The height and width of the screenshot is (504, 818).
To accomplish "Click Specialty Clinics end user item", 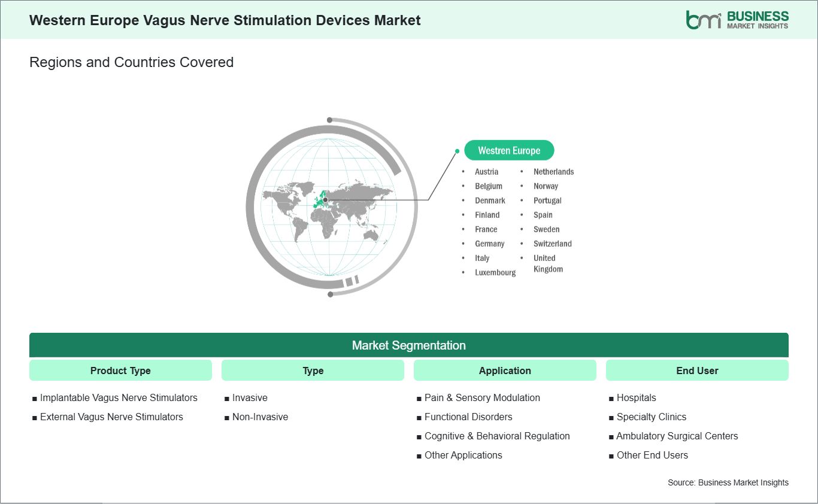I will point(652,417).
